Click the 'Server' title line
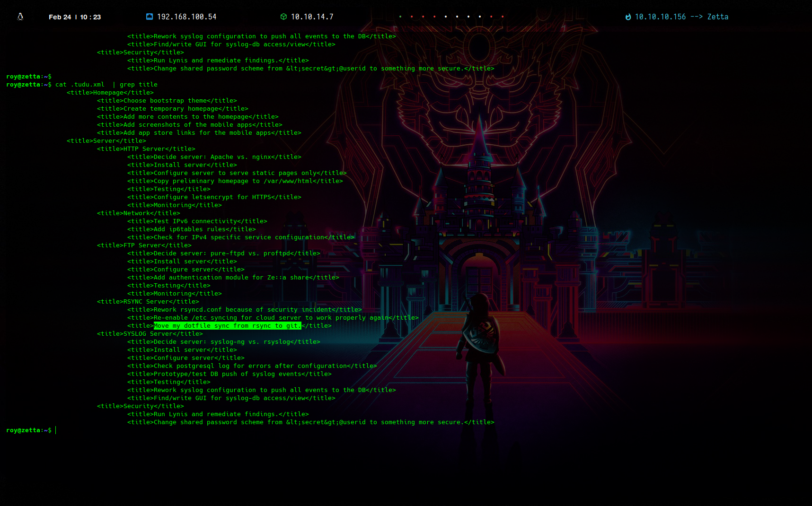Screen dimensions: 812x506 coord(106,141)
